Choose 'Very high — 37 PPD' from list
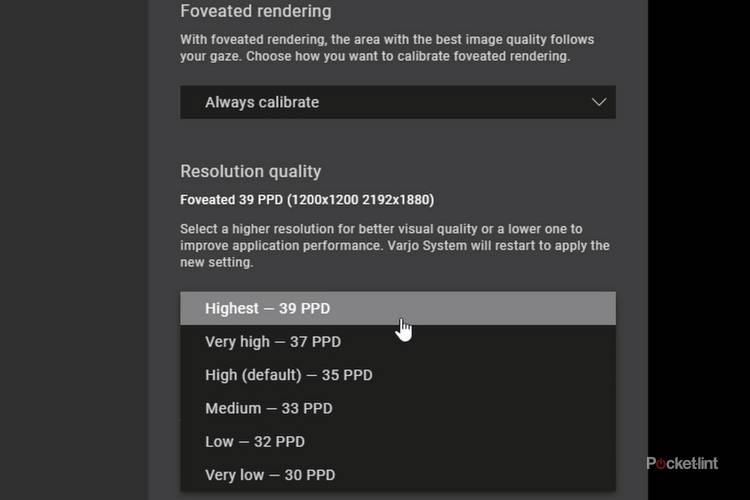Image resolution: width=750 pixels, height=500 pixels. coord(273,342)
